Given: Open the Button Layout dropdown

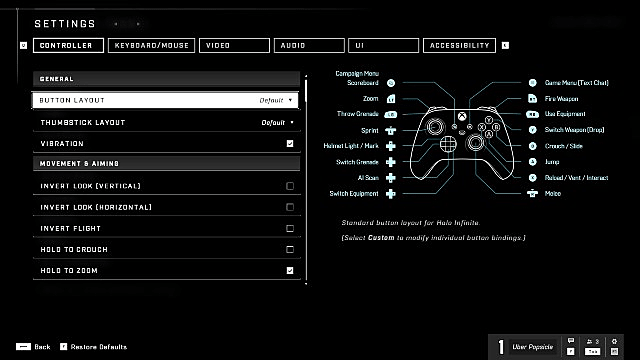Looking at the screenshot, I should [x=165, y=100].
